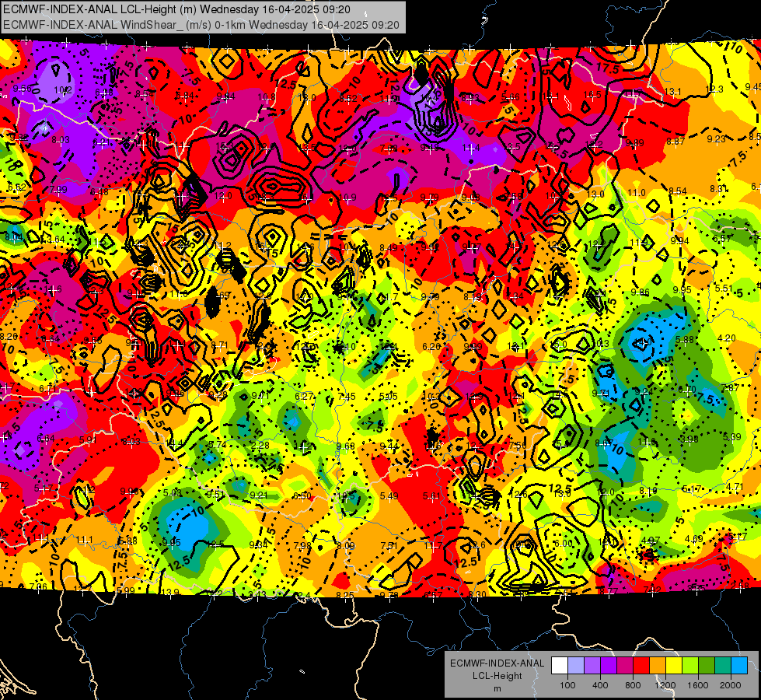Screen dimensions: 761x700
Task: Click the map value 5.61
Action: (x=432, y=496)
